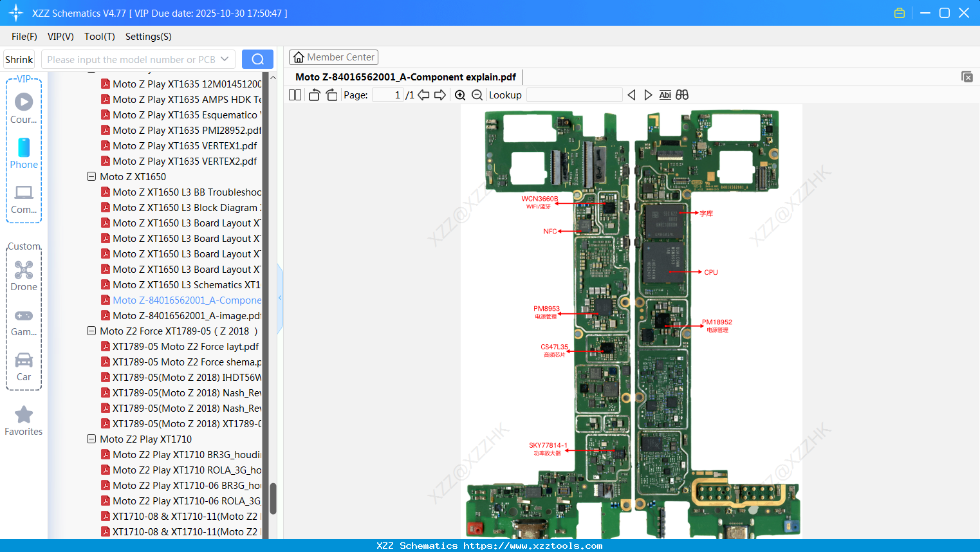The image size is (980, 552).
Task: Collapse the Moto Z XT1650 tree node
Action: (91, 176)
